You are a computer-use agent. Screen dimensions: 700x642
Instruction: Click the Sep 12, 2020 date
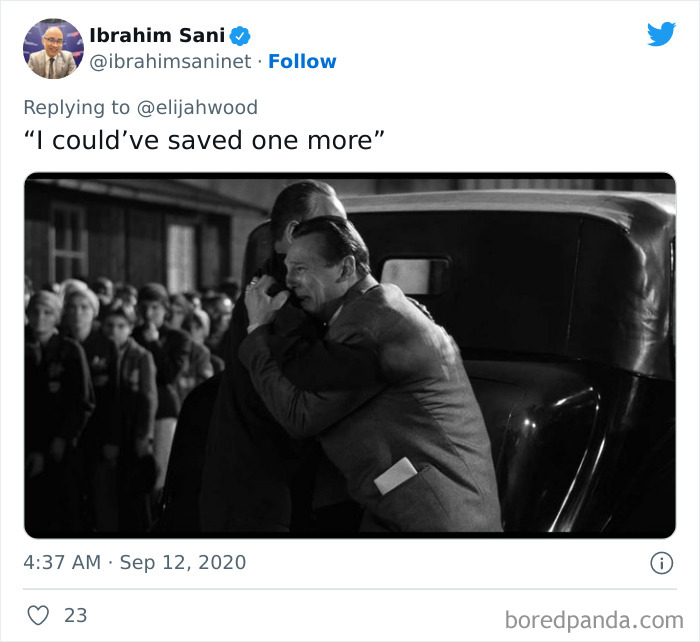182,563
